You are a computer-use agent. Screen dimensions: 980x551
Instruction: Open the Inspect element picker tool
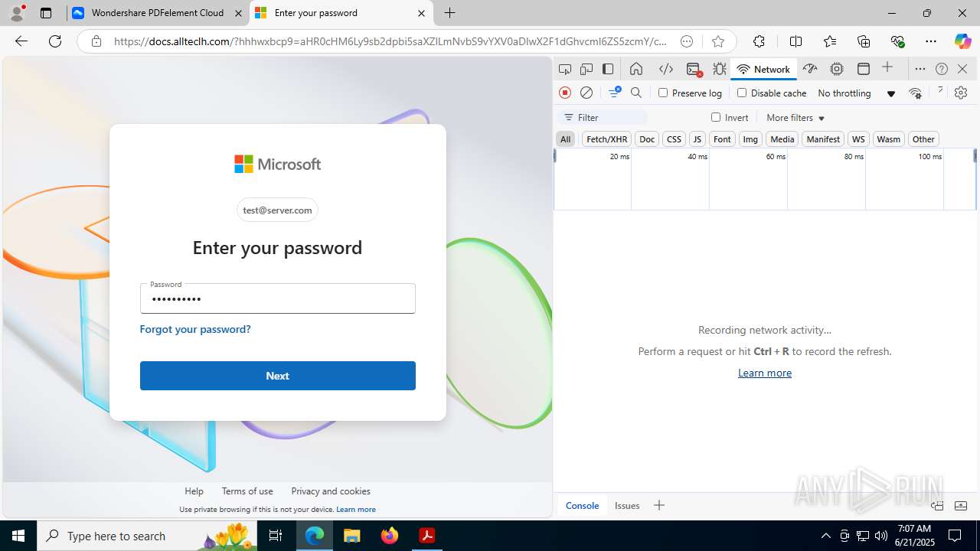click(565, 69)
